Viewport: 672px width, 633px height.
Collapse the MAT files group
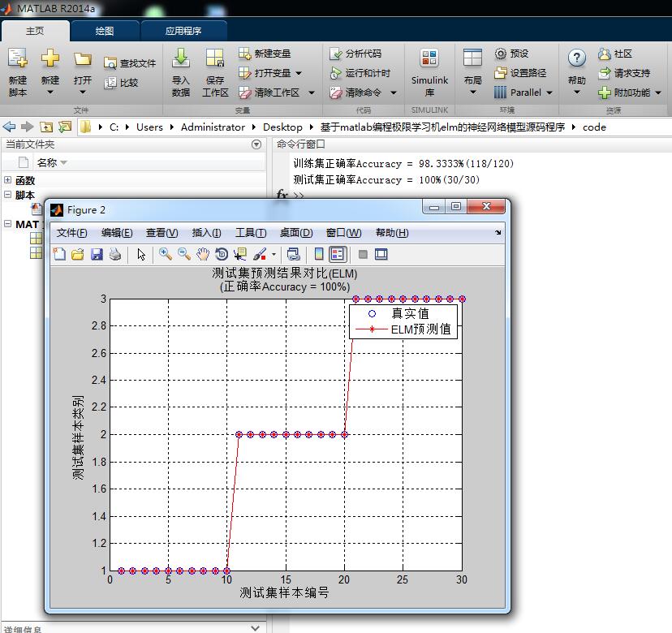click(x=7, y=223)
